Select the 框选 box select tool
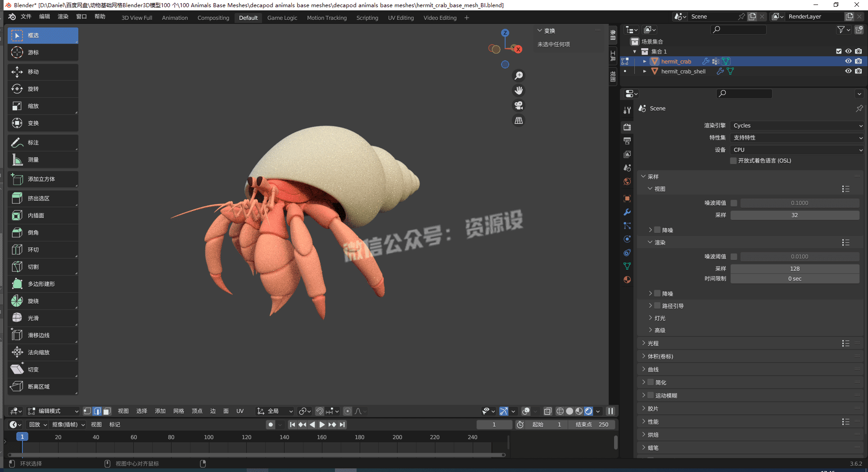 coord(43,35)
